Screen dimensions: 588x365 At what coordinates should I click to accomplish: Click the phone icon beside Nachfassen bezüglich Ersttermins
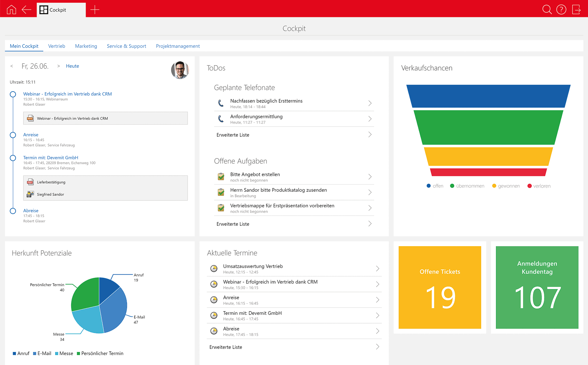coord(221,103)
